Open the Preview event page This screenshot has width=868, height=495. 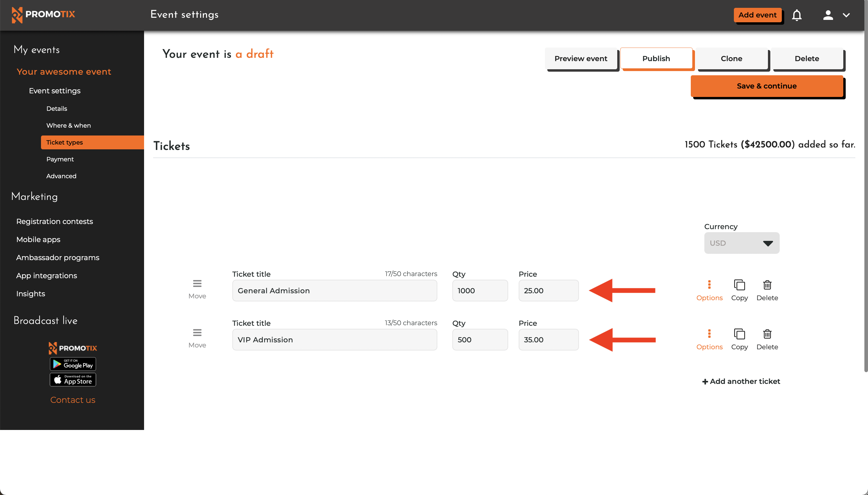coord(581,58)
